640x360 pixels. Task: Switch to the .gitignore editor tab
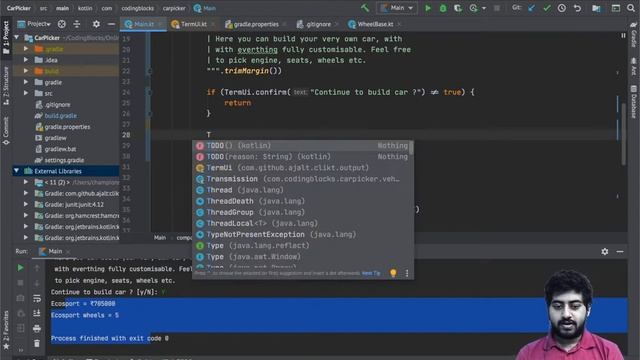(x=318, y=24)
